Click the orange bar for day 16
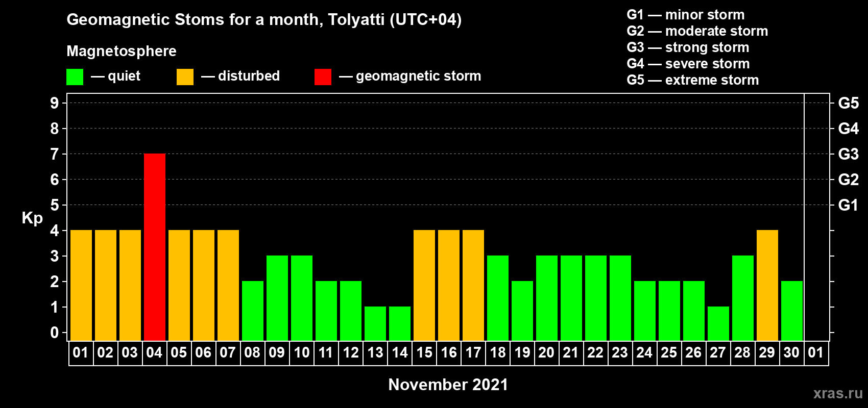The height and width of the screenshot is (408, 868). 449,285
